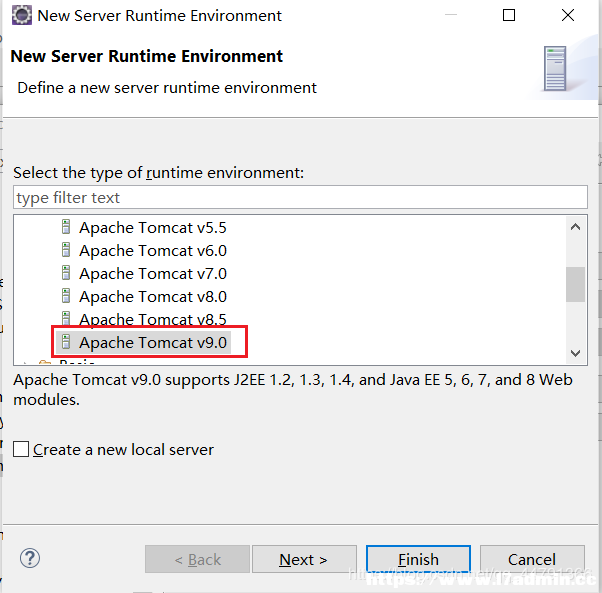
Task: Select Apache Tomcat v7.0 runtime
Action: [153, 274]
